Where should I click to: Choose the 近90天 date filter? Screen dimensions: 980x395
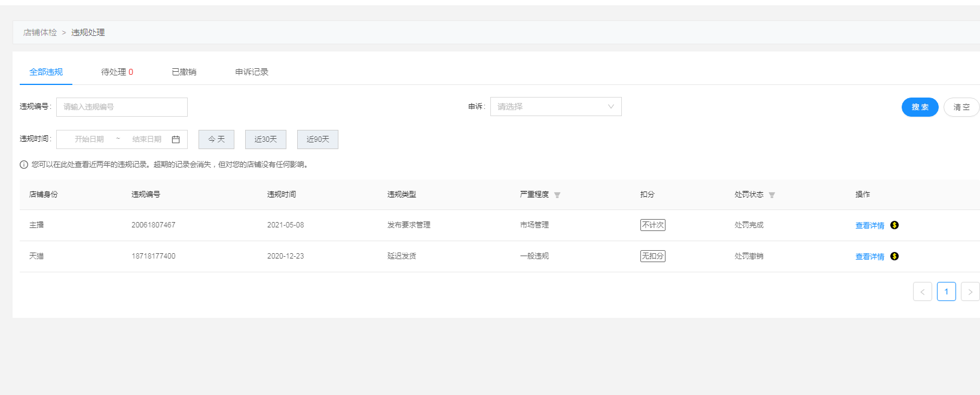click(317, 139)
